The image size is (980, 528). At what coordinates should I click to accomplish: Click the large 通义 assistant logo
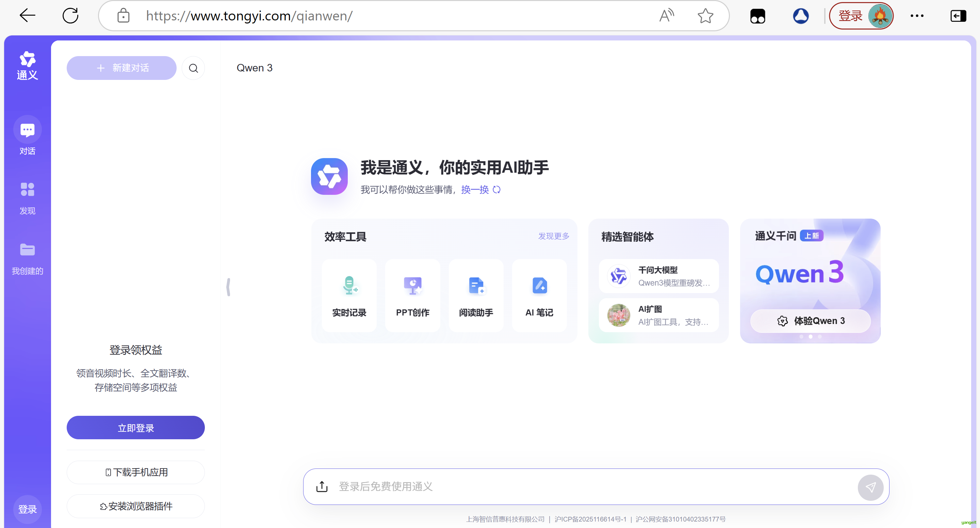329,176
